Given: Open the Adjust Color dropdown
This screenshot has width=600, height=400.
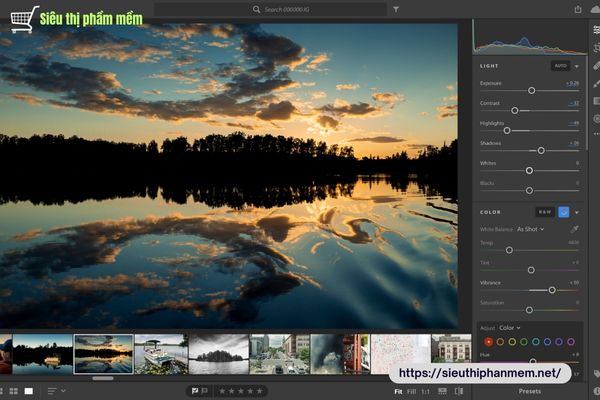Looking at the screenshot, I should click(x=510, y=328).
